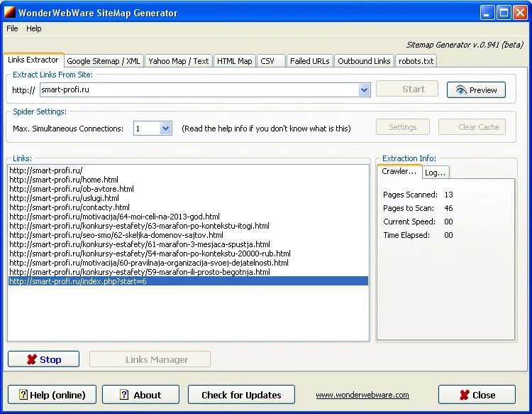Click the disabled Settings button
Viewport: 532px width, 414px height.
pos(403,127)
